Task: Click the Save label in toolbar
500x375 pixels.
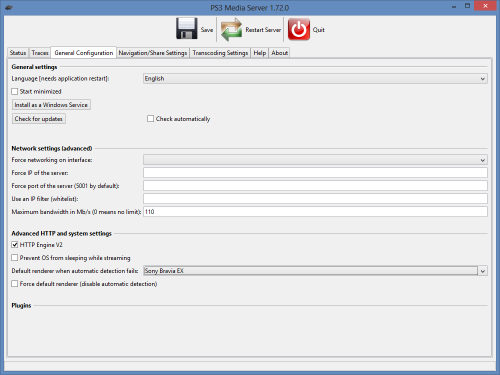Action: [x=207, y=30]
